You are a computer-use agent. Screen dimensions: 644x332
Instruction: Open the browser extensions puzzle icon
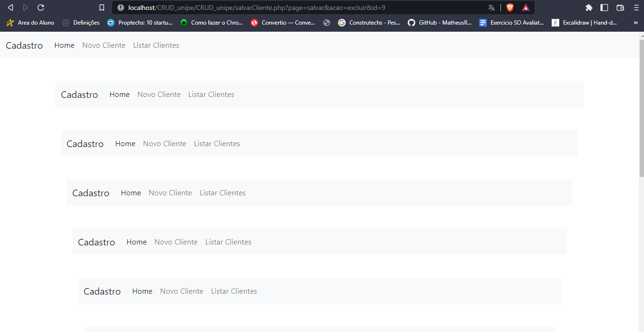coord(589,7)
